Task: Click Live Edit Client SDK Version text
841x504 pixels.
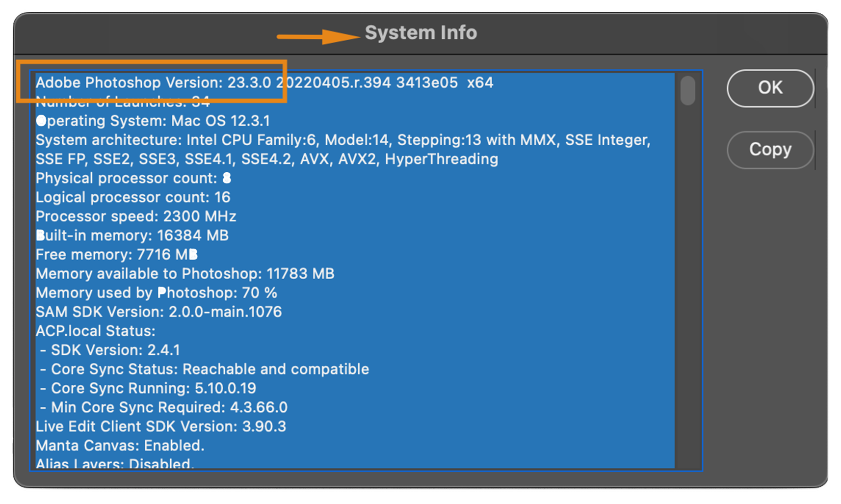Action: [x=160, y=426]
